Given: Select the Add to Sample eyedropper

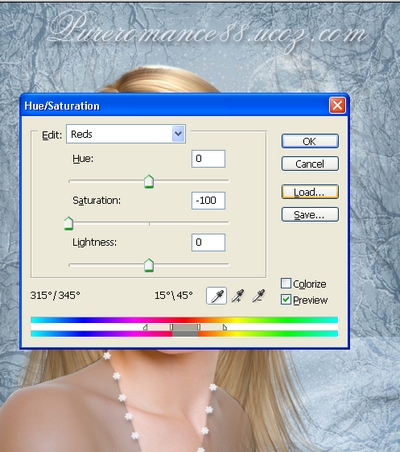Looking at the screenshot, I should point(238,296).
